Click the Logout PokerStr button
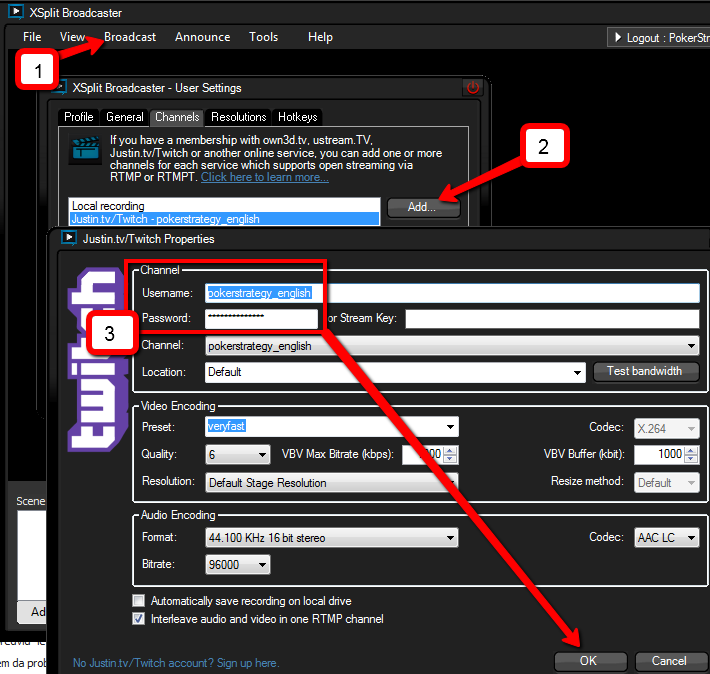The image size is (710, 674). [x=659, y=38]
